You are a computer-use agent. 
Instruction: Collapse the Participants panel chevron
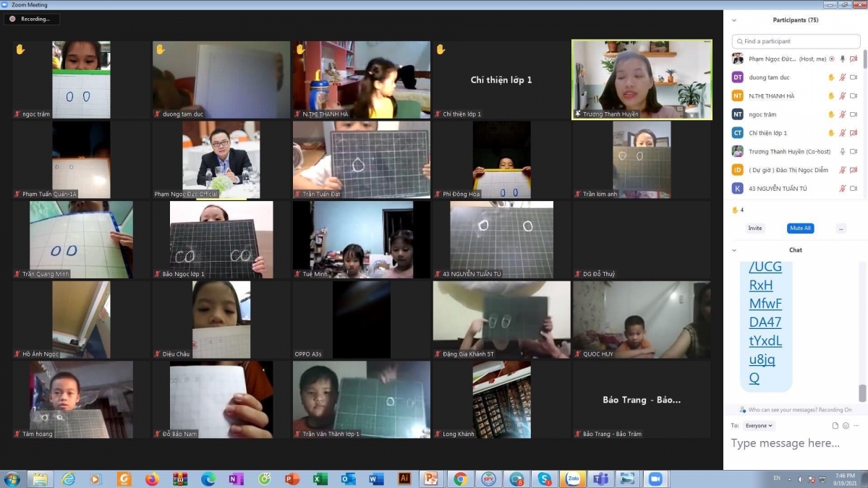pos(735,20)
